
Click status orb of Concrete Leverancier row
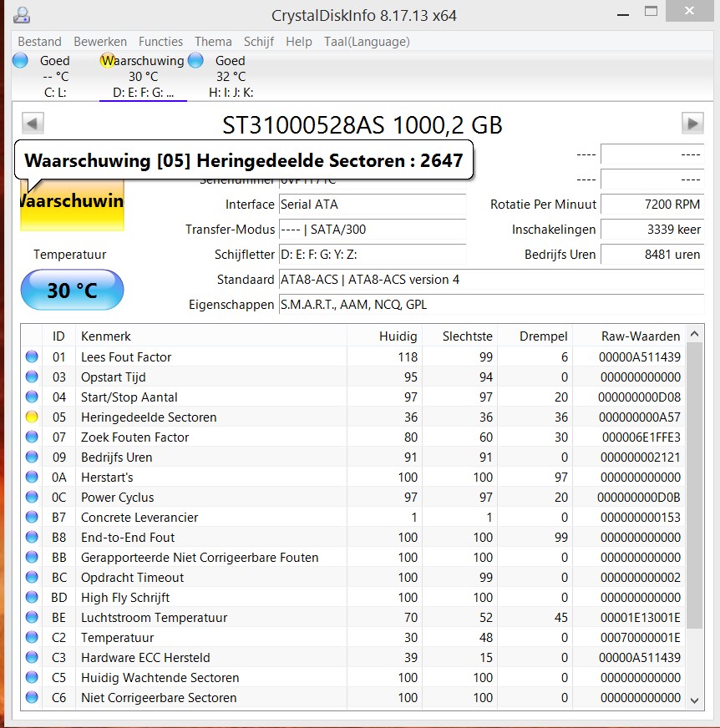pyautogui.click(x=32, y=517)
